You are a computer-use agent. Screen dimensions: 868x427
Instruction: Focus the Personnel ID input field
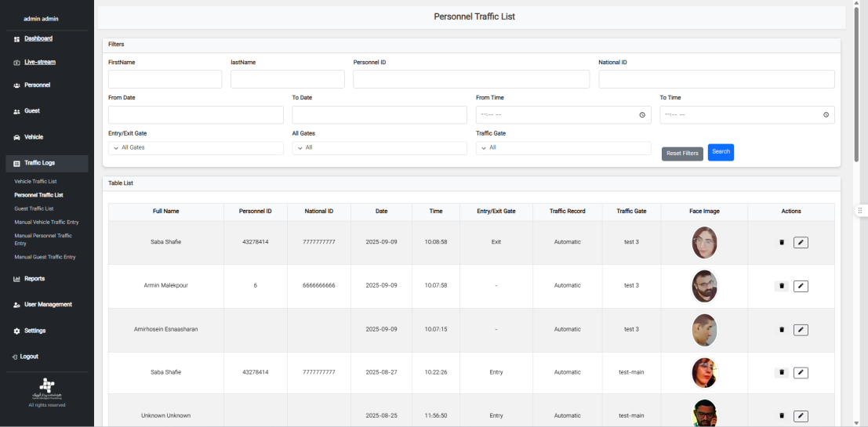pos(471,79)
